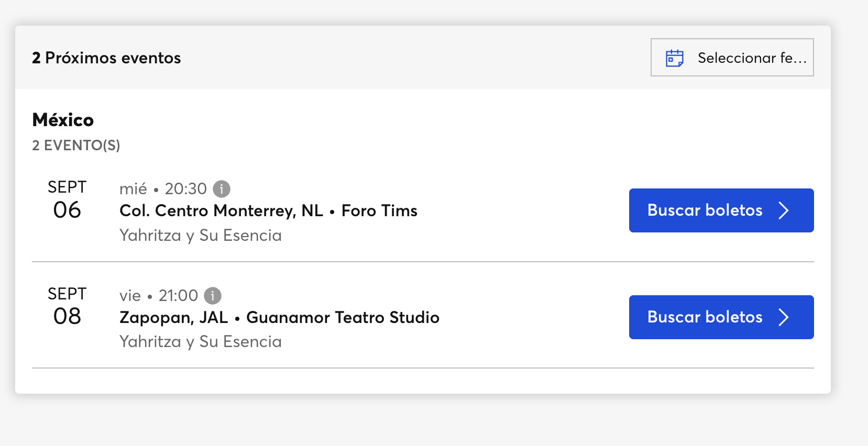Click 'Yahritza y Su Esencia' under Zapopan event

[x=200, y=342]
